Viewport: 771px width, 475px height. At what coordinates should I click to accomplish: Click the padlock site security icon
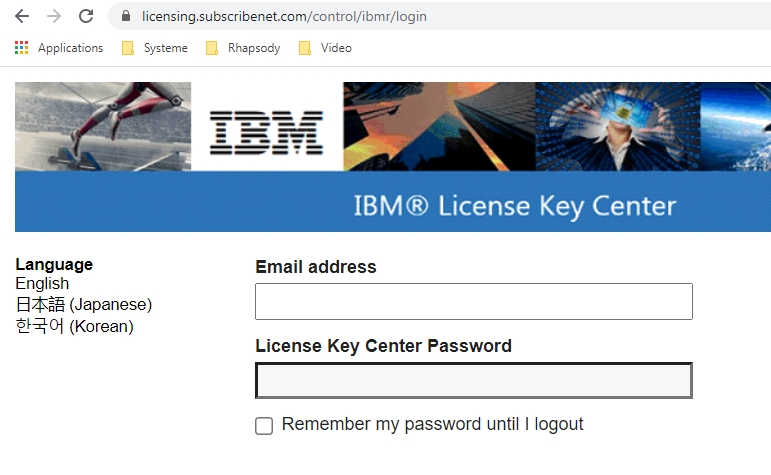126,16
